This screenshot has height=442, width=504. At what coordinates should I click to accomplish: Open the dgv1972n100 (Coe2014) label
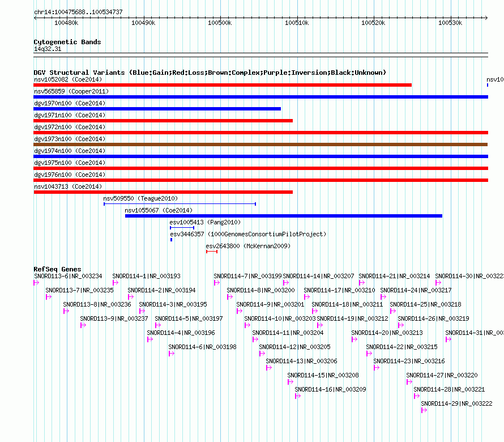pyautogui.click(x=70, y=127)
